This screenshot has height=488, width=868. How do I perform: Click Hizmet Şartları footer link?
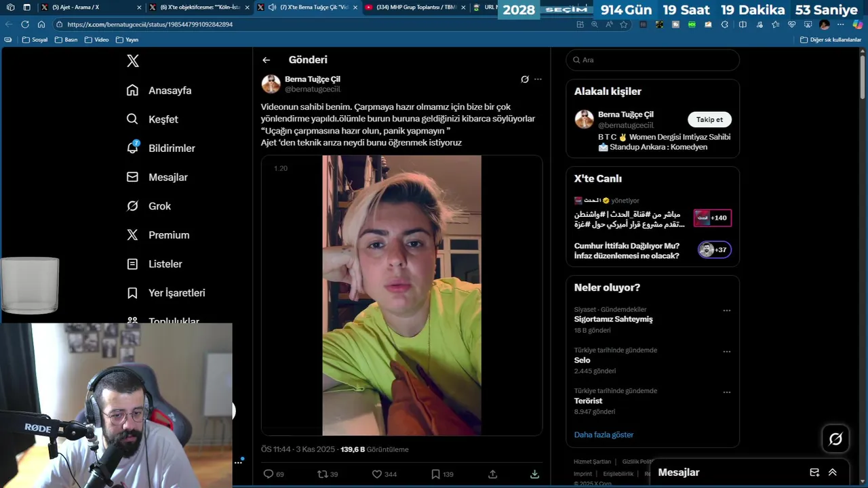(x=592, y=462)
